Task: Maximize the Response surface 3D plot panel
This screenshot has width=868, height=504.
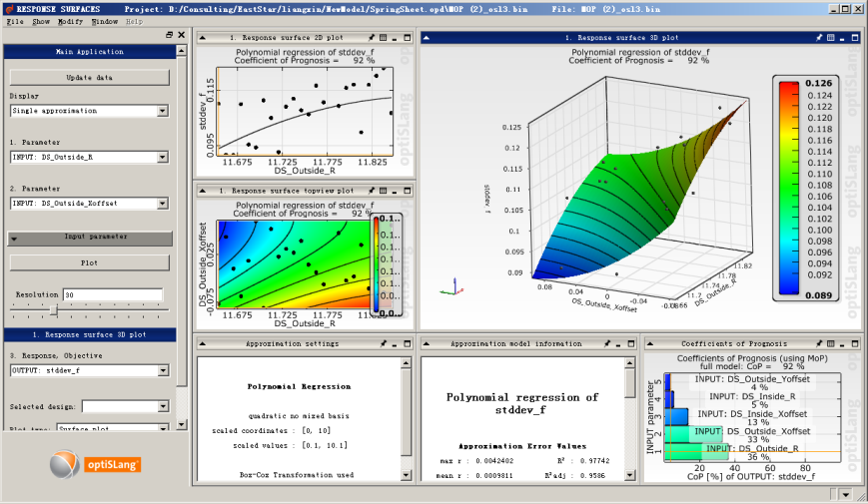Action: click(x=855, y=38)
